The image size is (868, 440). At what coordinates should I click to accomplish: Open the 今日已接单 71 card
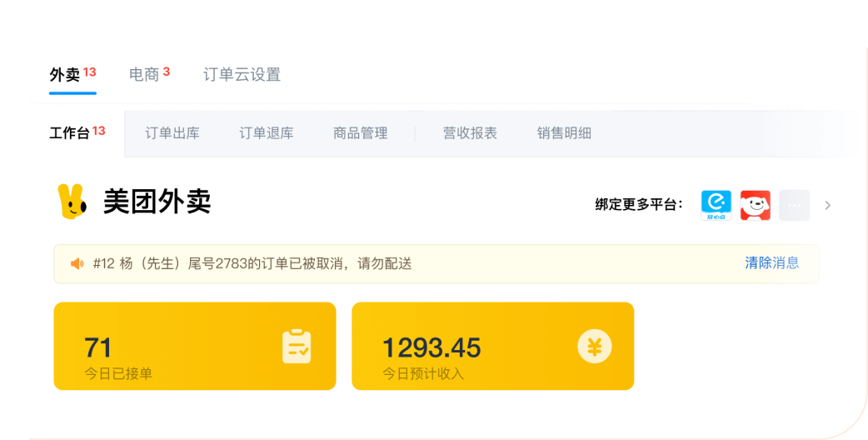[195, 346]
